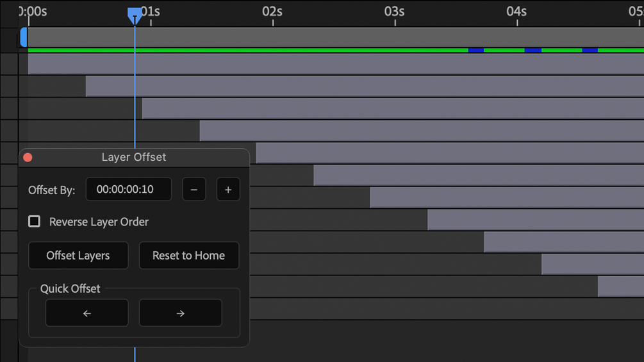Click the Offset By timecode field

129,190
